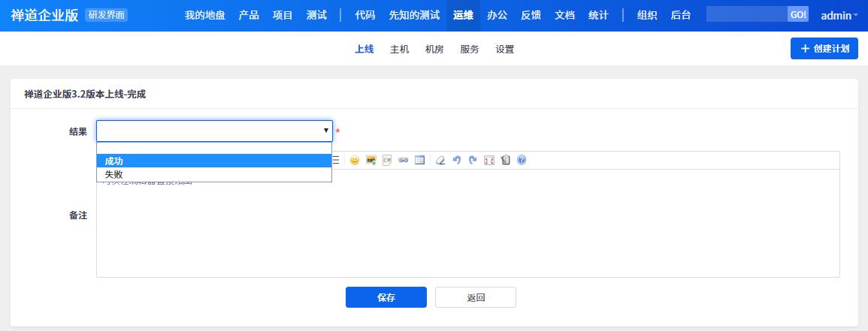Open the editor help question icon
Viewport: 868px width, 331px height.
coord(522,161)
